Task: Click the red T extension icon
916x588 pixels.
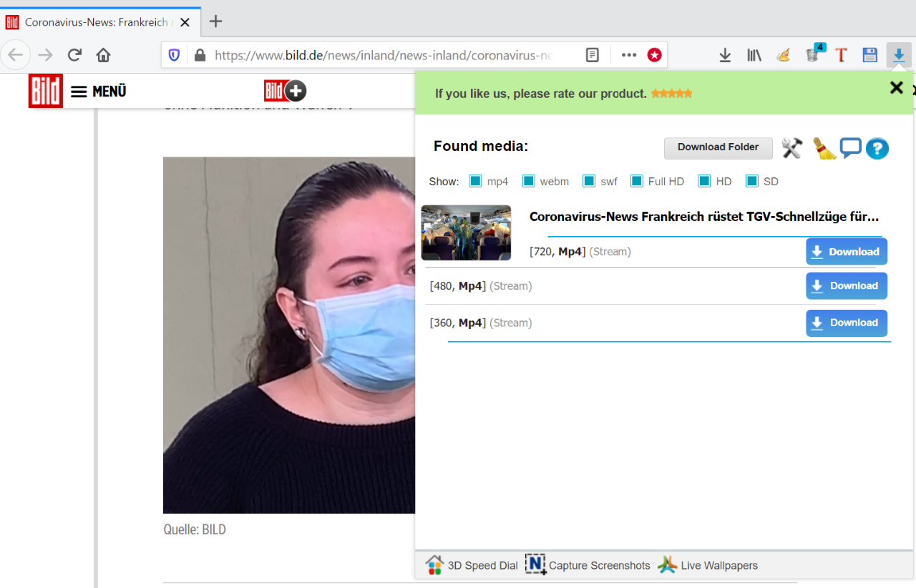Action: [x=842, y=54]
